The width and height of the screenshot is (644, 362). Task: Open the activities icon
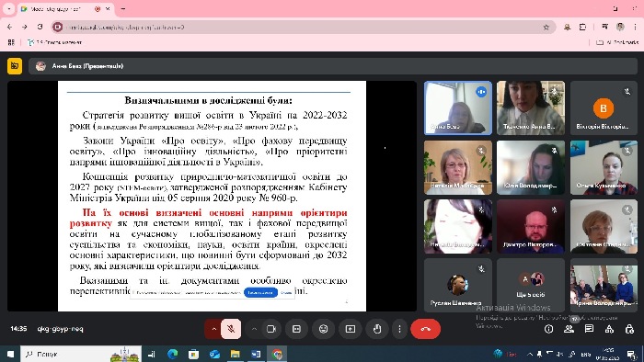[609, 329]
